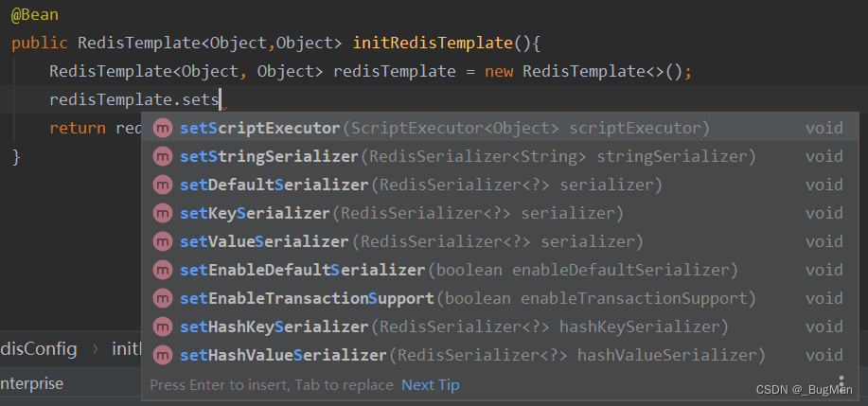Click the method icon beside setDefaultSerializer
The height and width of the screenshot is (406, 868).
[163, 185]
